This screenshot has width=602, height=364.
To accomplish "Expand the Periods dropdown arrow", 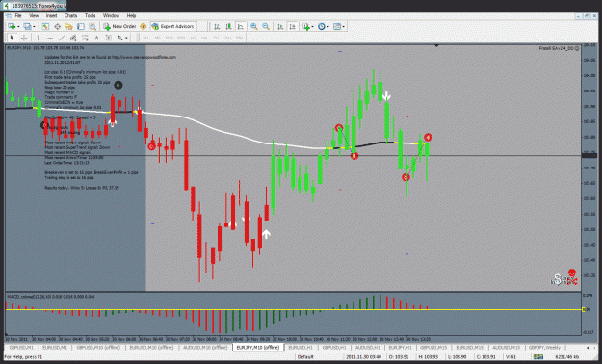I will click(x=327, y=27).
